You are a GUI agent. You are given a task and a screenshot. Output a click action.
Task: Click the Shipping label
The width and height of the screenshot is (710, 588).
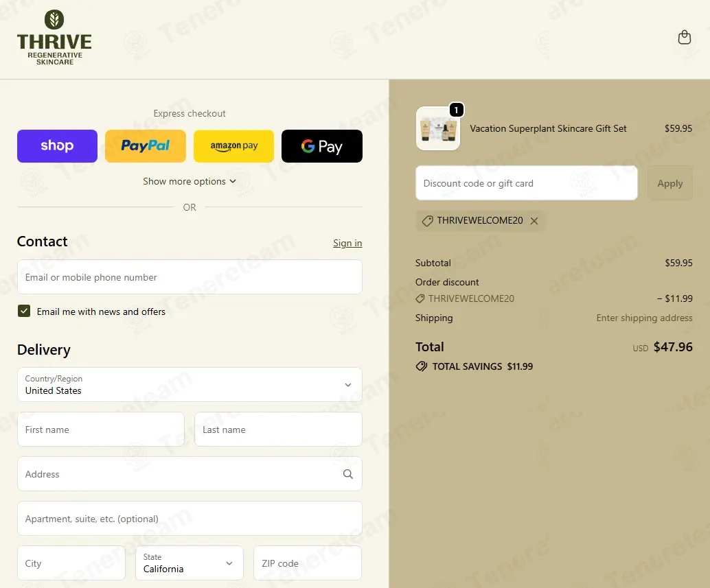pos(434,318)
